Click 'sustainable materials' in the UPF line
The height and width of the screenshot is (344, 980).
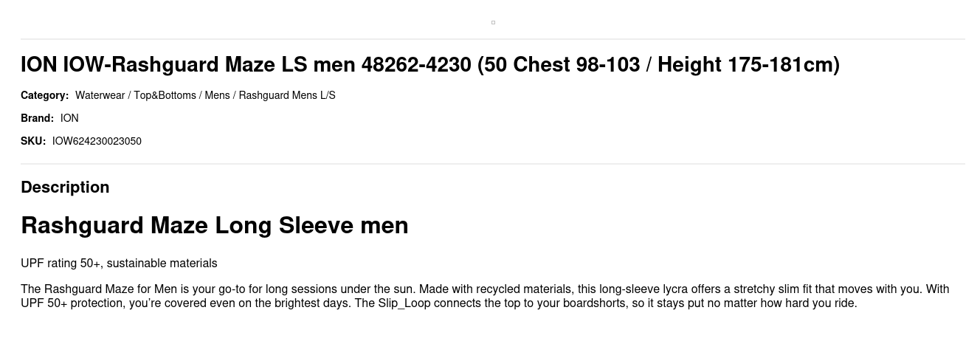[x=162, y=264]
